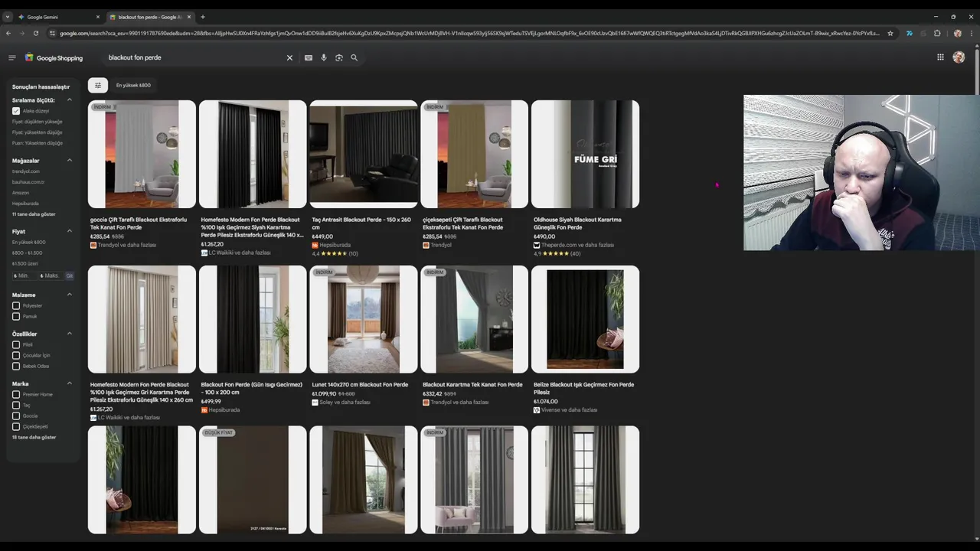Collapse the Sıralama ölçütü section
The width and height of the screenshot is (980, 551).
70,100
